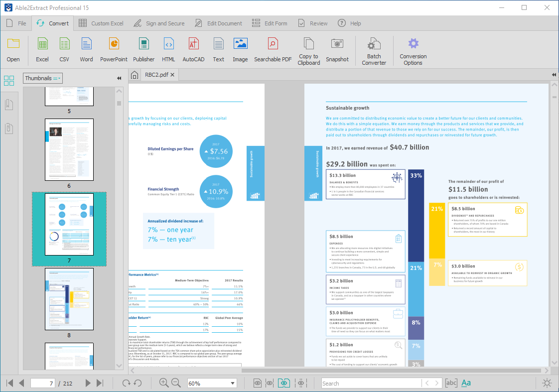Switch to the Edit Form tab
Image resolution: width=559 pixels, height=392 pixels.
[270, 23]
